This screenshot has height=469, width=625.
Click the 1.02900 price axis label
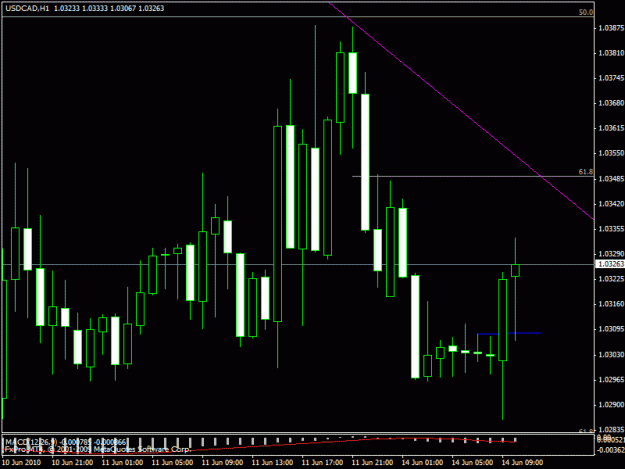(x=611, y=405)
